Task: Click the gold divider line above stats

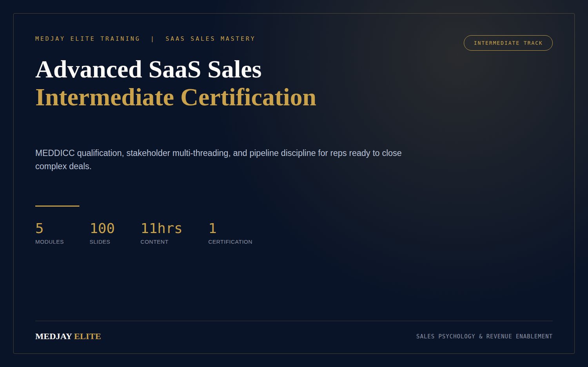Action: [57, 206]
